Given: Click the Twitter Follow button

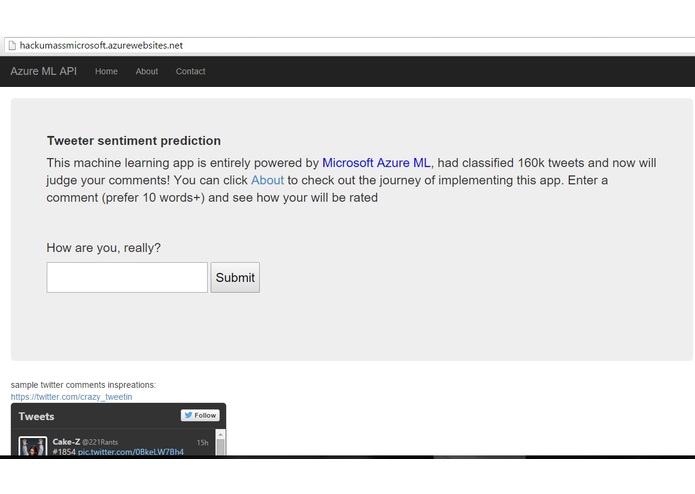Looking at the screenshot, I should tap(200, 415).
